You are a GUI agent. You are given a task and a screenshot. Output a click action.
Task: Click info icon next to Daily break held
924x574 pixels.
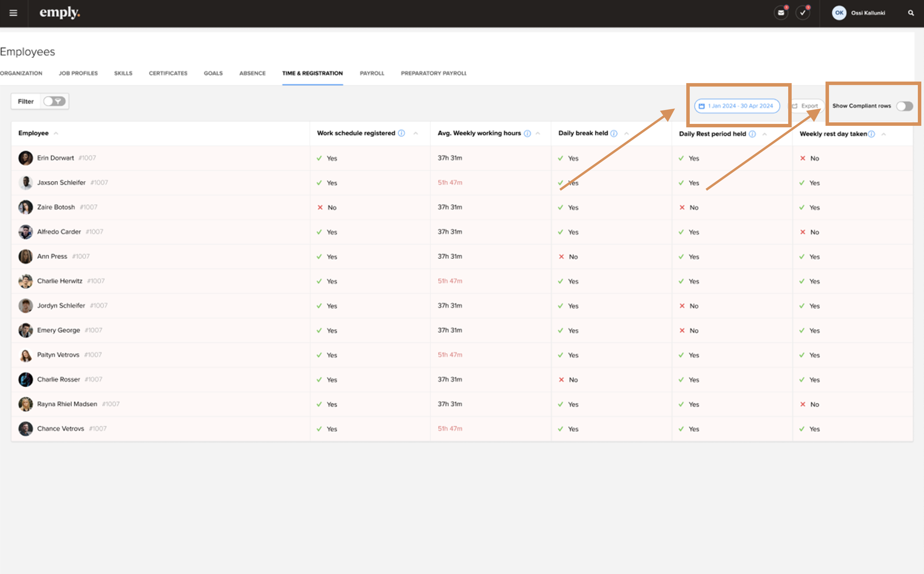[614, 133]
